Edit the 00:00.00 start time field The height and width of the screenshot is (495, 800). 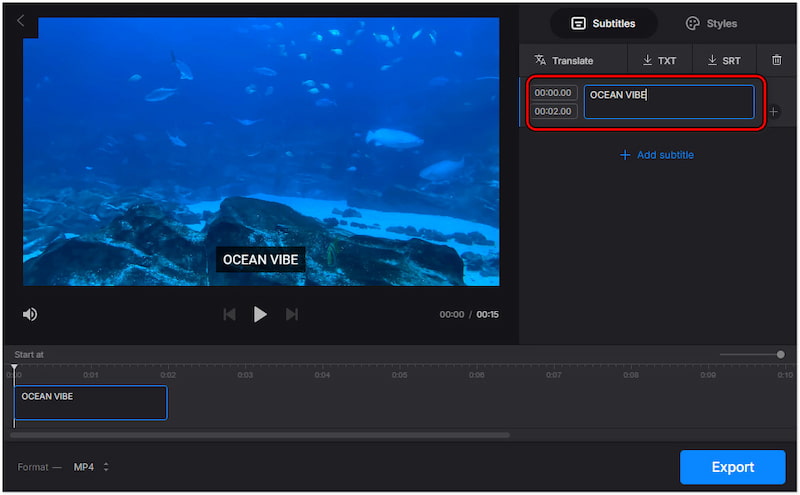[553, 93]
